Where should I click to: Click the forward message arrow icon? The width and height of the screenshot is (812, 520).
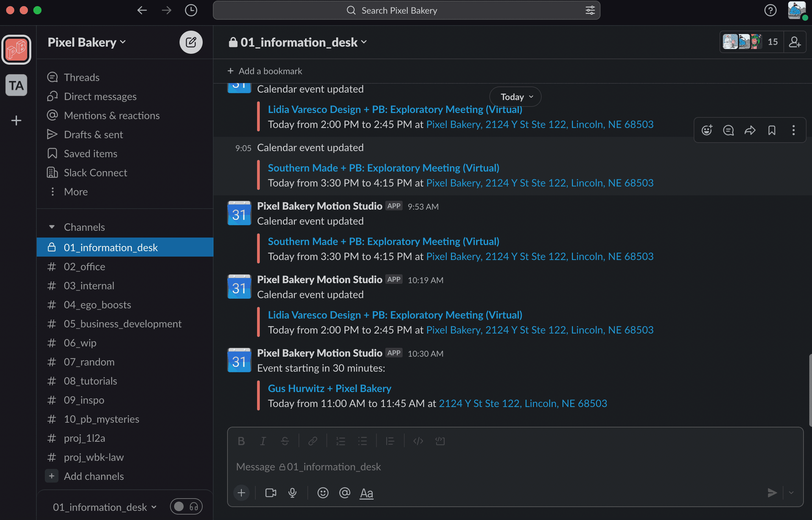tap(750, 130)
